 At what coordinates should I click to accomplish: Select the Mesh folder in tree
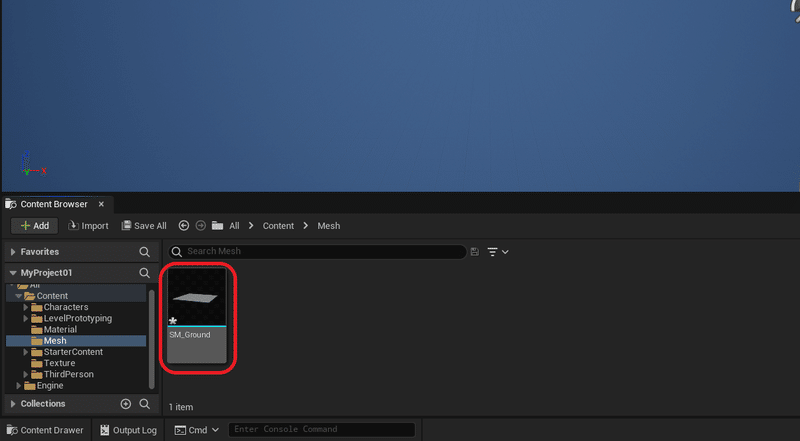55,341
